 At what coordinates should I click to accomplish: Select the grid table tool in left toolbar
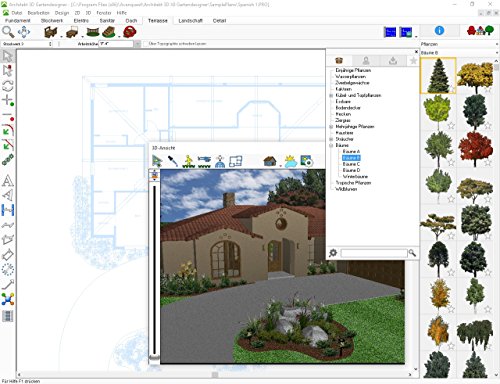[7, 316]
